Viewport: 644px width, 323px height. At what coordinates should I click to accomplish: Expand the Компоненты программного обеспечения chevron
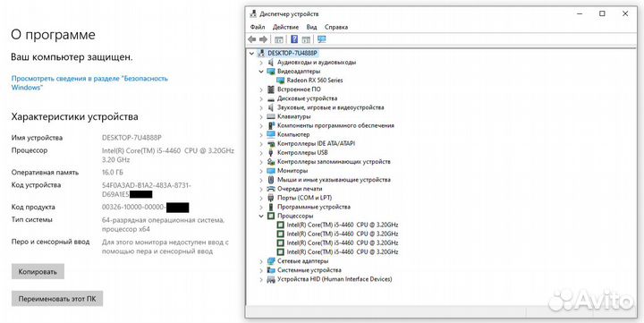pos(261,126)
